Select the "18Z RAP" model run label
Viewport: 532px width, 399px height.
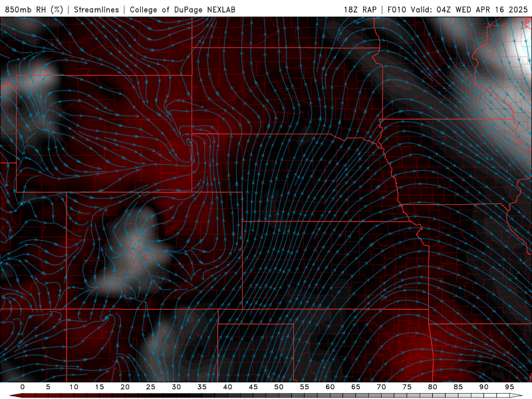coord(360,9)
